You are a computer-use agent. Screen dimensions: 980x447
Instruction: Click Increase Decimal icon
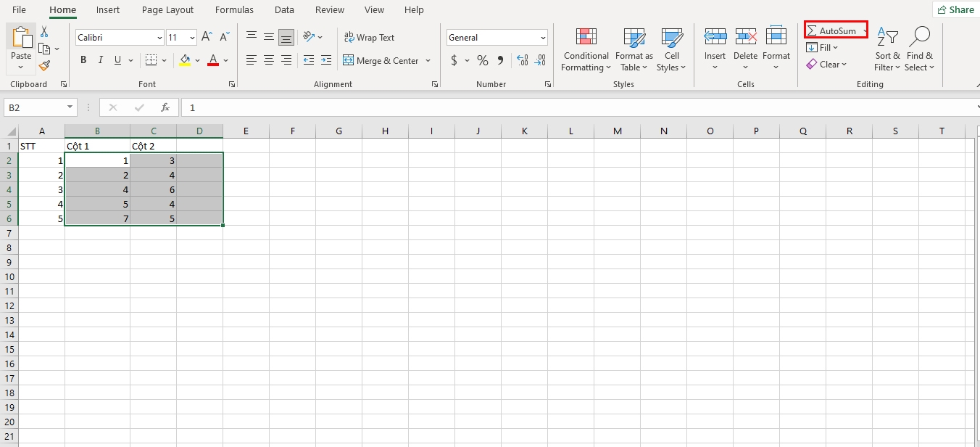click(x=523, y=60)
